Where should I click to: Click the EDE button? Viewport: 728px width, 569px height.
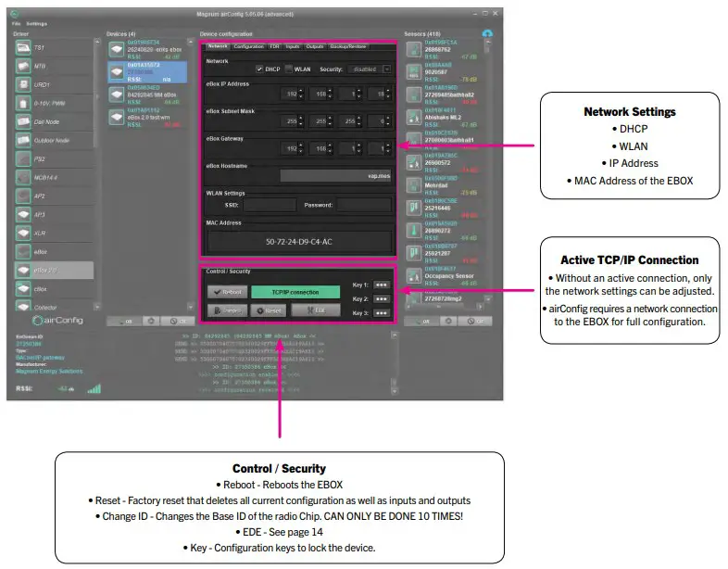coord(316,310)
